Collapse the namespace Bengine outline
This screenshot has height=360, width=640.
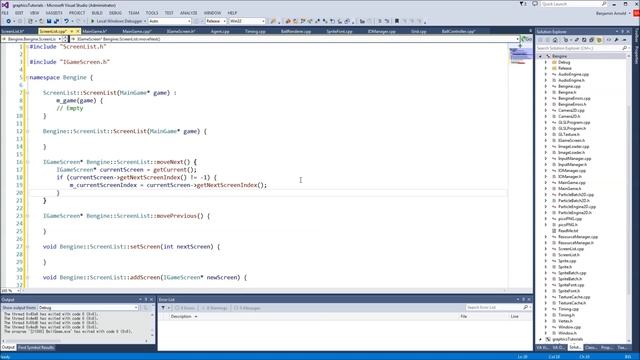[x=27, y=78]
